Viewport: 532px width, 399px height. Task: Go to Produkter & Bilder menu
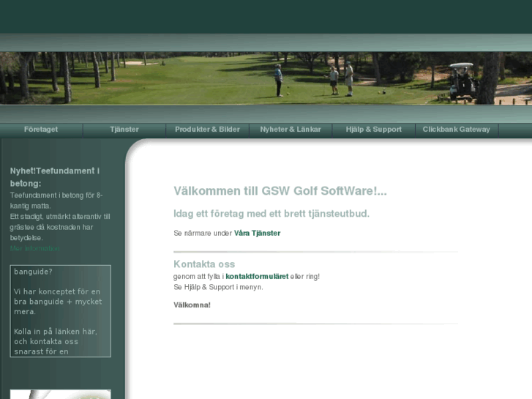pos(208,130)
